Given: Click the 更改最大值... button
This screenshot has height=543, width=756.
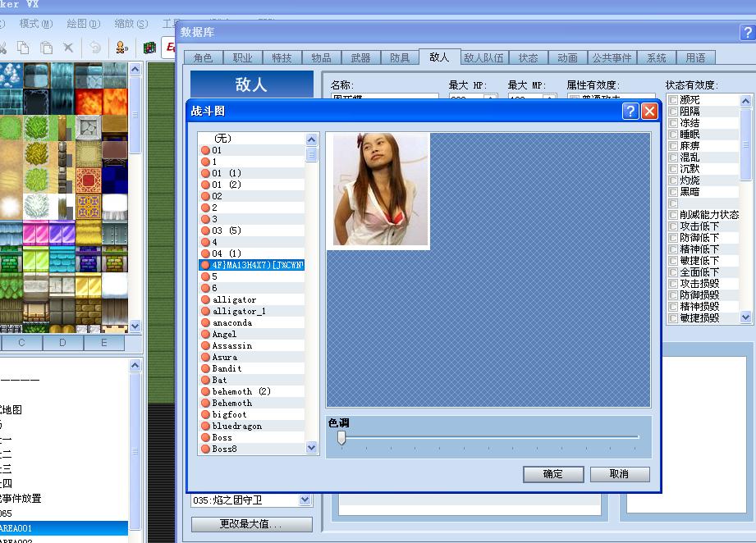Looking at the screenshot, I should click(251, 524).
